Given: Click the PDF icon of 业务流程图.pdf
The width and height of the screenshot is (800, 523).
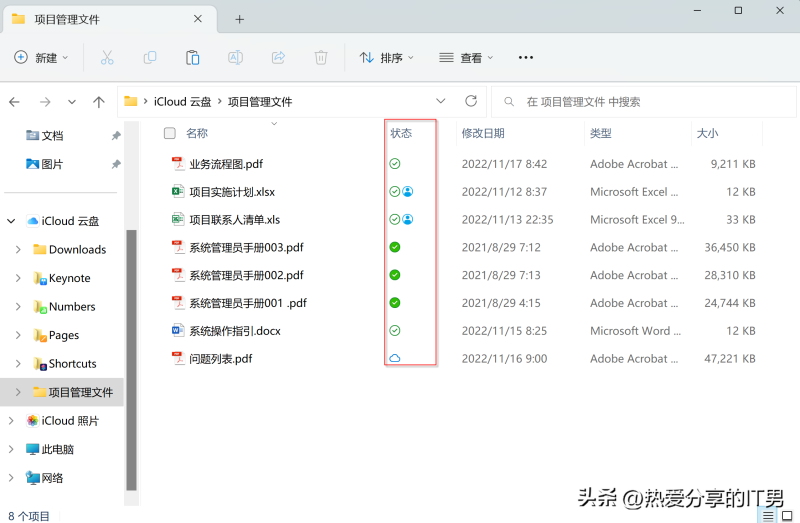Looking at the screenshot, I should pos(178,164).
